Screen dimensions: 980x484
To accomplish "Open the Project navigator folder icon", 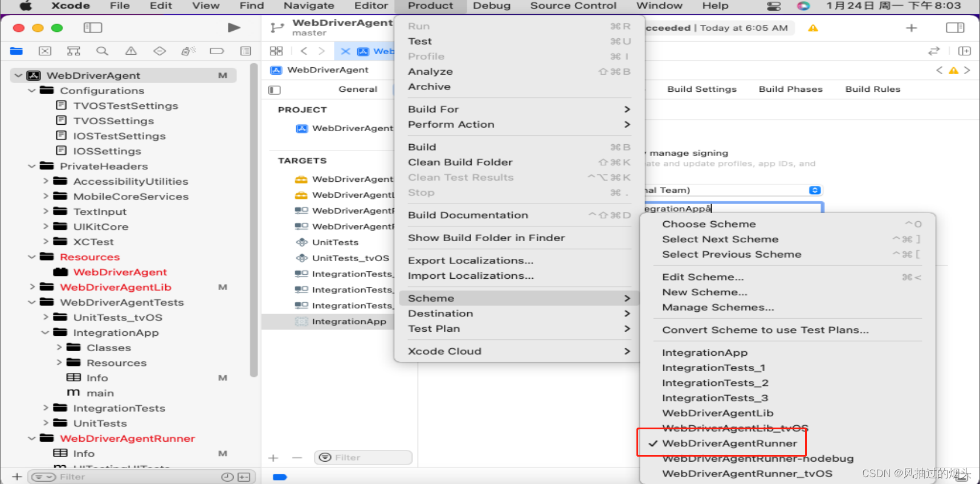I will [17, 51].
